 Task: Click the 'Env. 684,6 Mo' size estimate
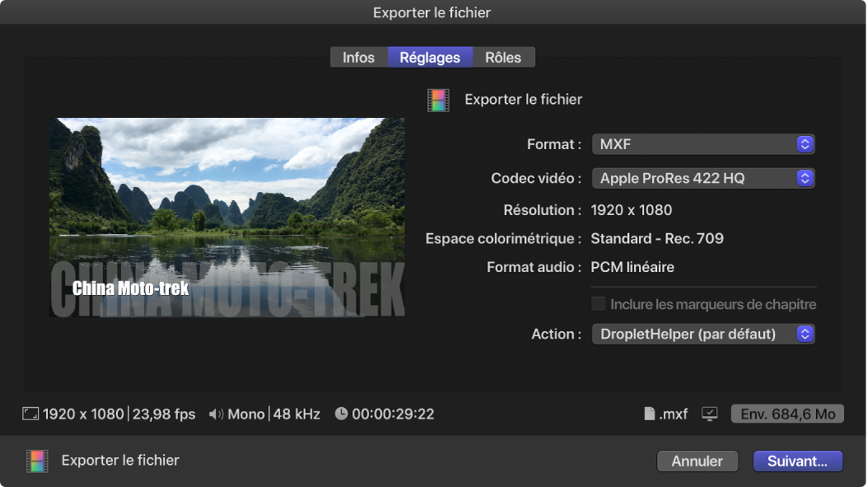786,414
